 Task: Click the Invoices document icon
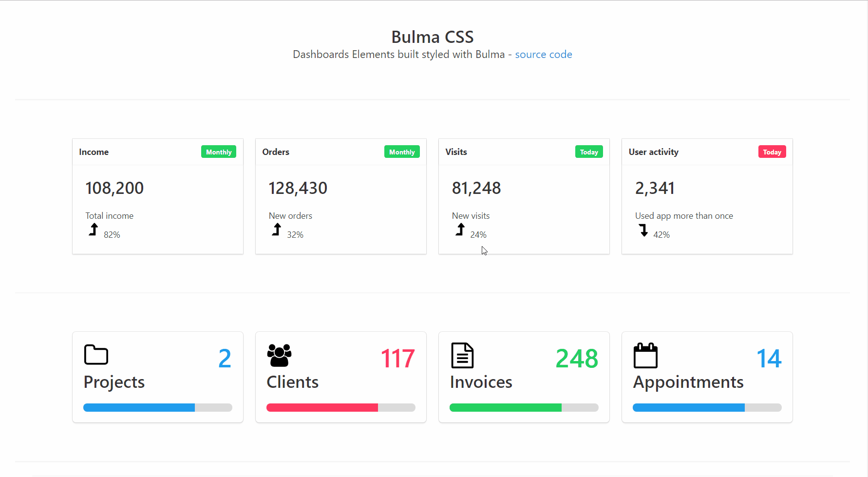[462, 355]
